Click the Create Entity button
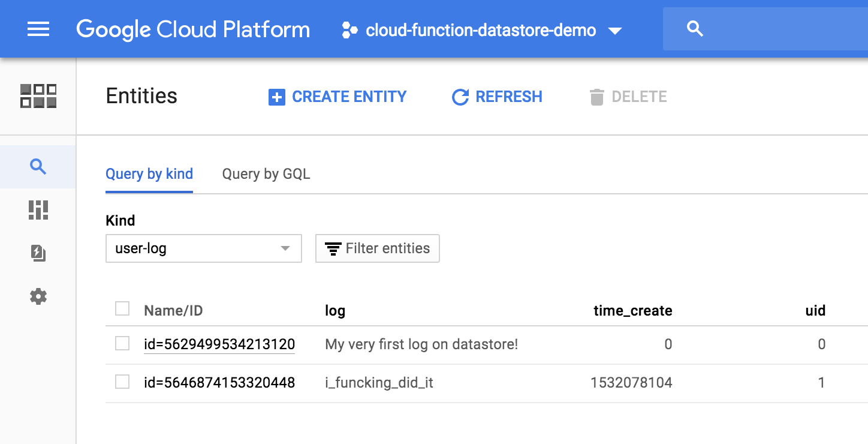The width and height of the screenshot is (868, 444). 337,97
